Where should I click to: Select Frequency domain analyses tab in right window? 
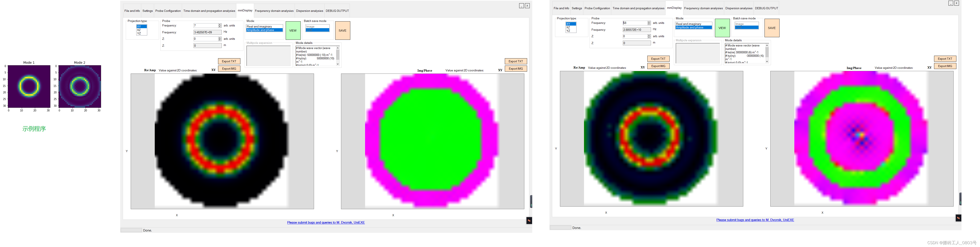pyautogui.click(x=703, y=8)
